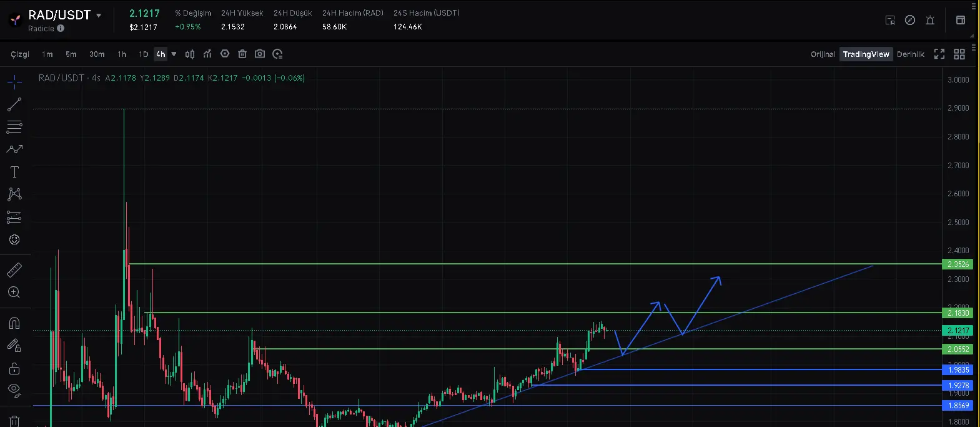Select the crosshair cursor tool

14,81
